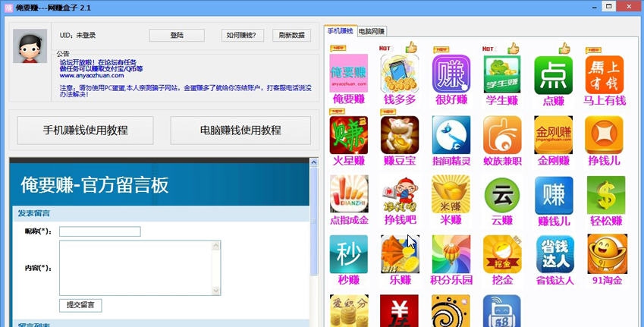Image resolution: width=644 pixels, height=327 pixels.
Task: Open the 赚豆宝 lucky cat icon
Action: pos(400,135)
